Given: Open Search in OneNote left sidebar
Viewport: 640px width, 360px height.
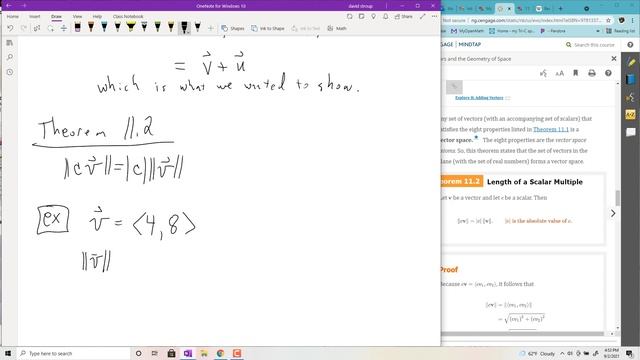Looking at the screenshot, I should [x=10, y=57].
